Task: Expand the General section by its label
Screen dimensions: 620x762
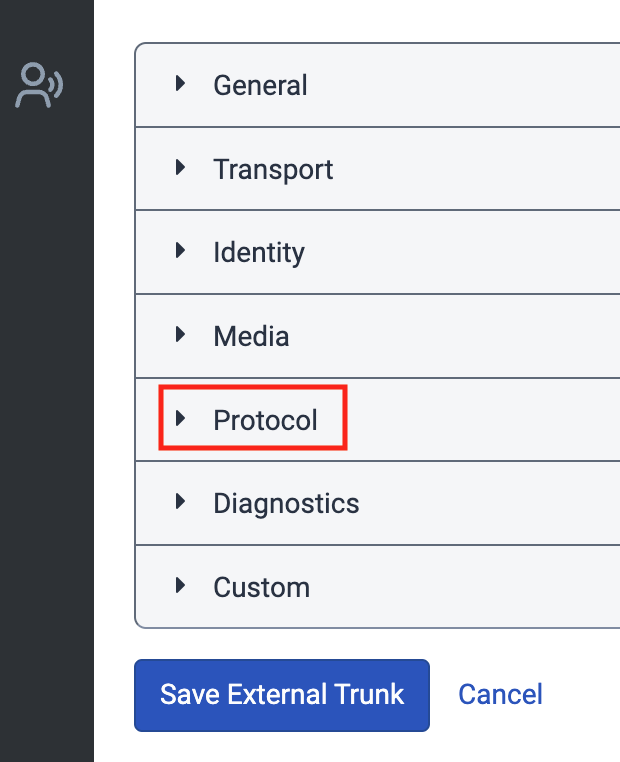Action: tap(260, 85)
